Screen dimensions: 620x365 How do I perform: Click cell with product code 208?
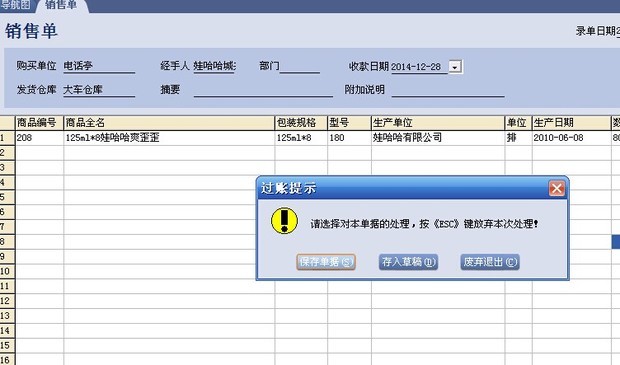tap(39, 138)
